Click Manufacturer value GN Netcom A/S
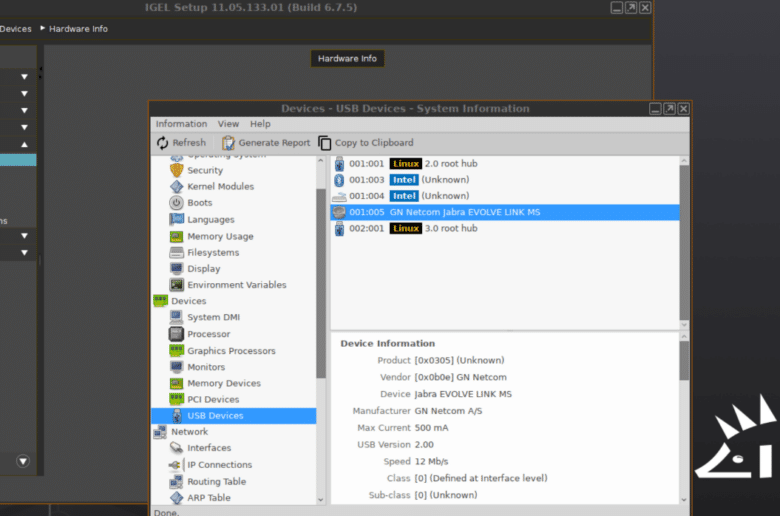 point(448,411)
